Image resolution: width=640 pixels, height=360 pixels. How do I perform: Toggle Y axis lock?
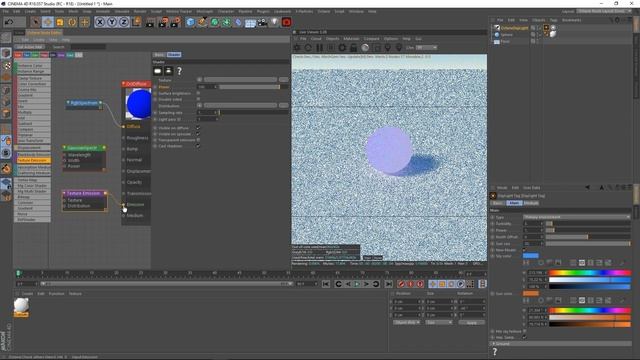(111, 22)
